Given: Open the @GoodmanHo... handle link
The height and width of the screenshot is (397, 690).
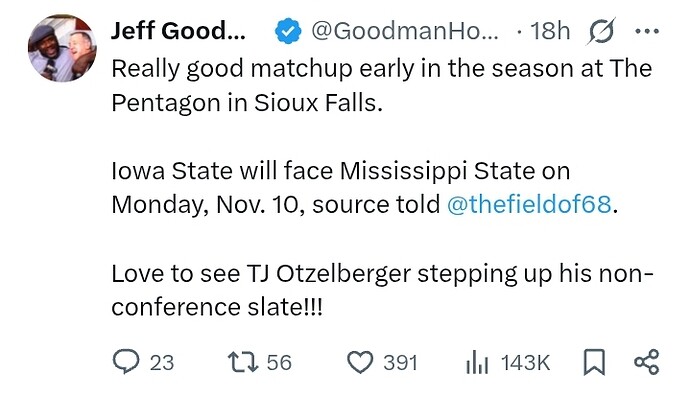Looking at the screenshot, I should pos(405,31).
